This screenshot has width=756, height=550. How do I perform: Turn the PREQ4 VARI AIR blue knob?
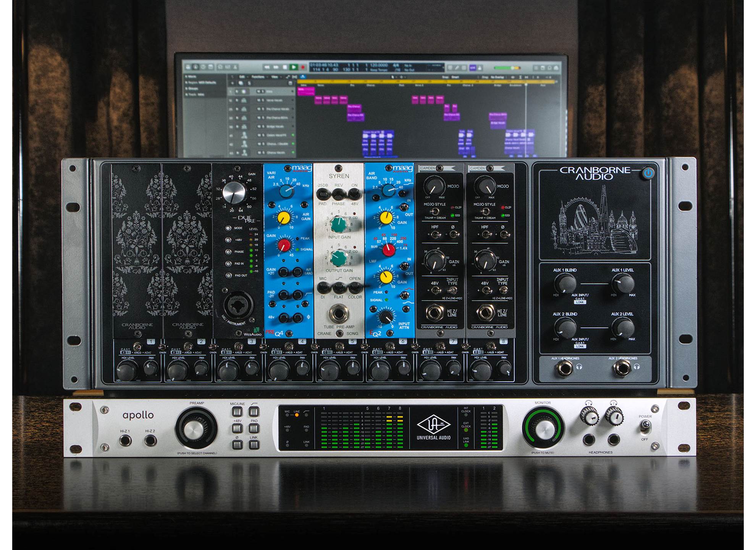click(286, 191)
